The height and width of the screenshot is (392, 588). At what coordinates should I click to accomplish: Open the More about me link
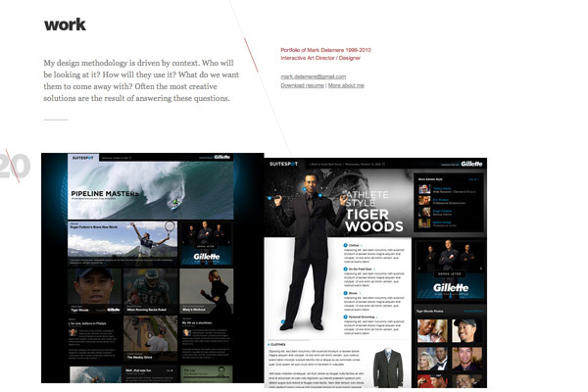coord(346,85)
